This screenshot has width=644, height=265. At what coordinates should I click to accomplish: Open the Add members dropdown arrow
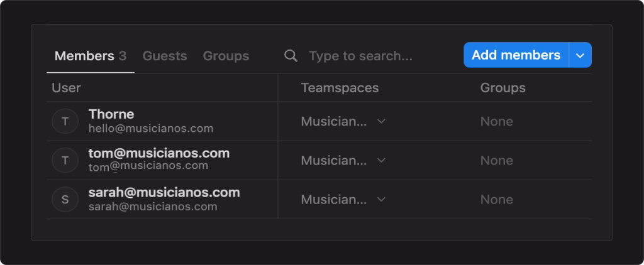[580, 55]
